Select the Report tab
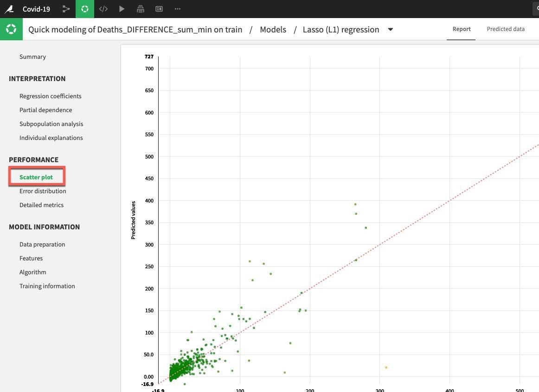 click(x=462, y=29)
